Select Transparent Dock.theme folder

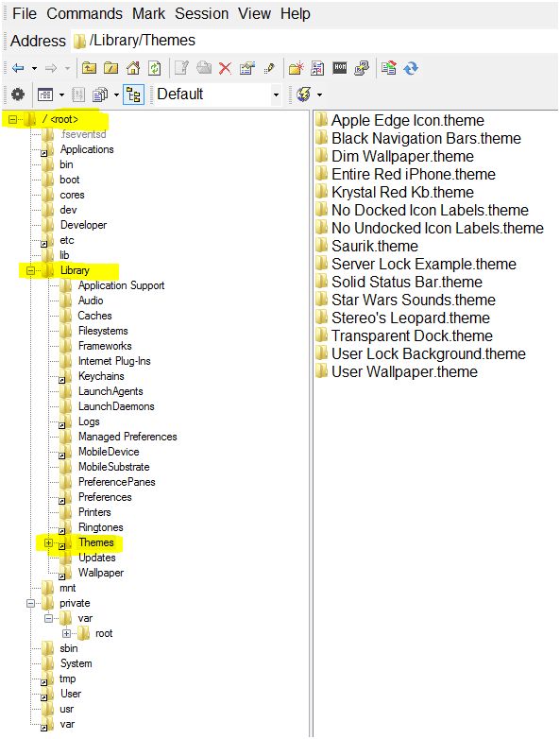point(412,335)
